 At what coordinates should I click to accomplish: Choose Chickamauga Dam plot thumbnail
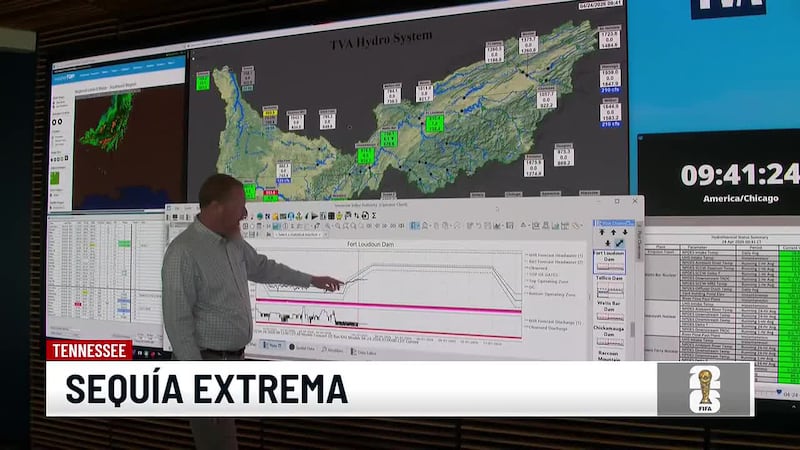coord(611,343)
